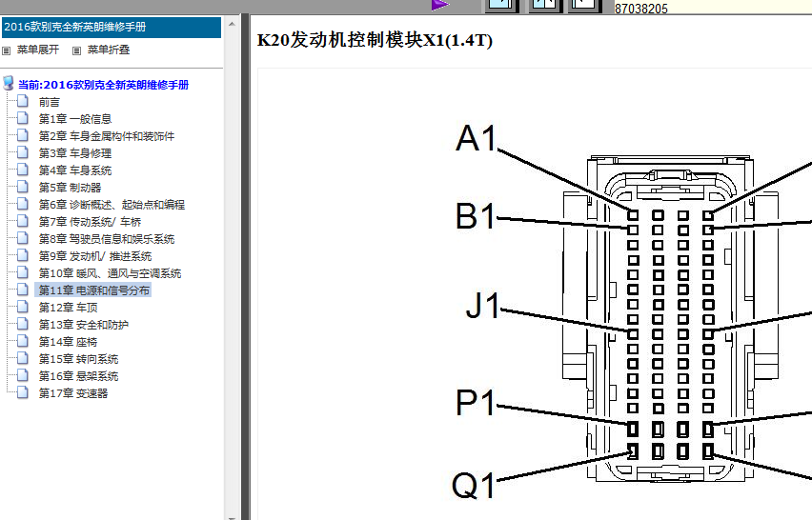The width and height of the screenshot is (812, 520).
Task: Click the 87038205 number field in the top bar
Action: (712, 8)
